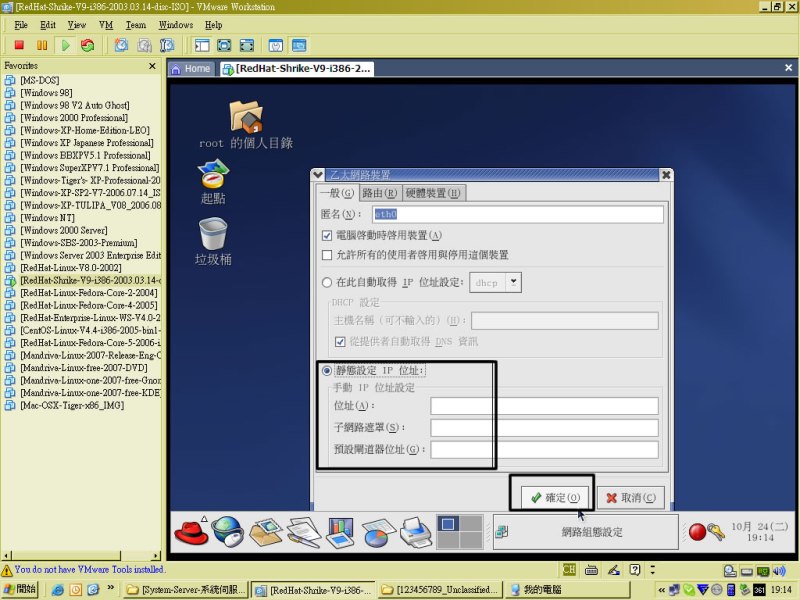Click the red alert notification icon
Screen dimensions: 800x600
pyautogui.click(x=697, y=532)
